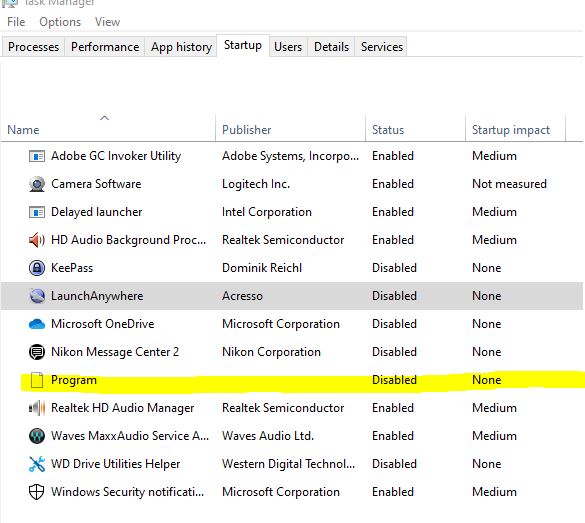The height and width of the screenshot is (523, 585).
Task: Switch to the Users tab
Action: point(288,47)
